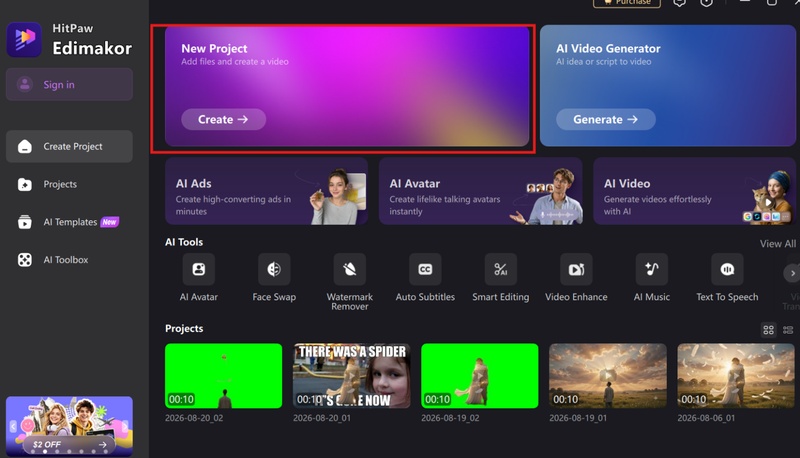
Task: Click the Projects folder icon in sidebar
Action: tap(24, 184)
